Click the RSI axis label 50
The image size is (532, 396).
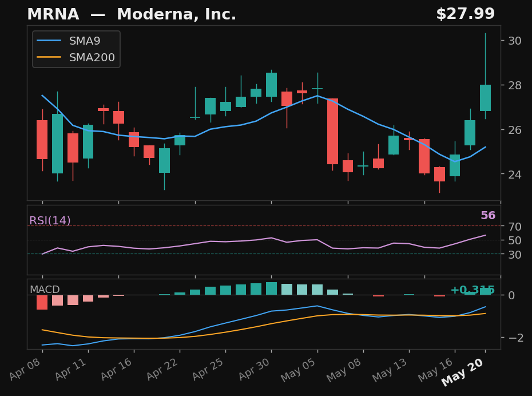(x=515, y=240)
